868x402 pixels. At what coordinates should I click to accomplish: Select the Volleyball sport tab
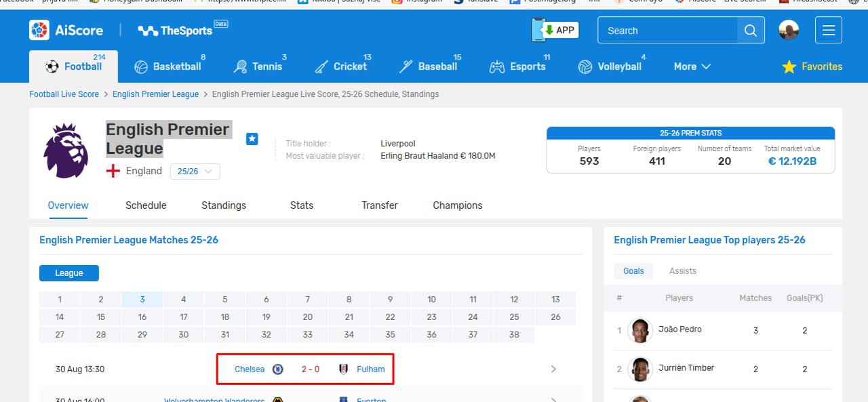tap(611, 66)
